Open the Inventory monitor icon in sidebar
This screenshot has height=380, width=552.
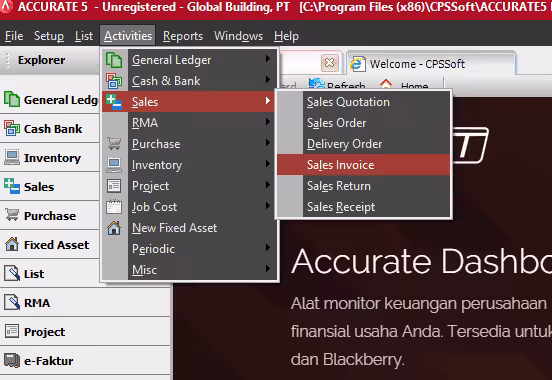[x=12, y=157]
